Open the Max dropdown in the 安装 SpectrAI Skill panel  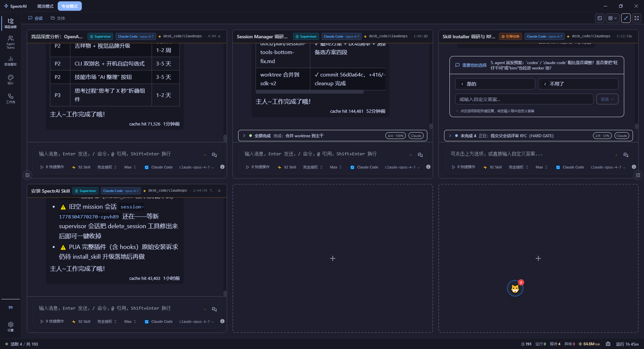click(130, 321)
